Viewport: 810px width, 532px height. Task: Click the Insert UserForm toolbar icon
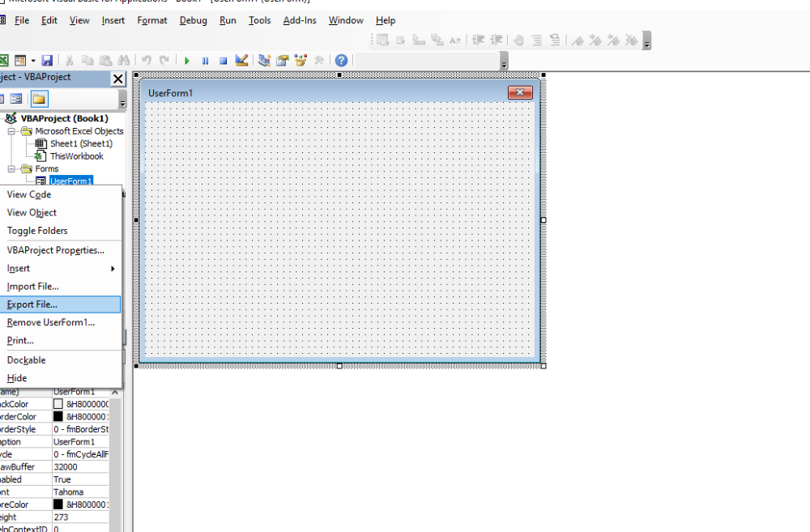[20, 61]
